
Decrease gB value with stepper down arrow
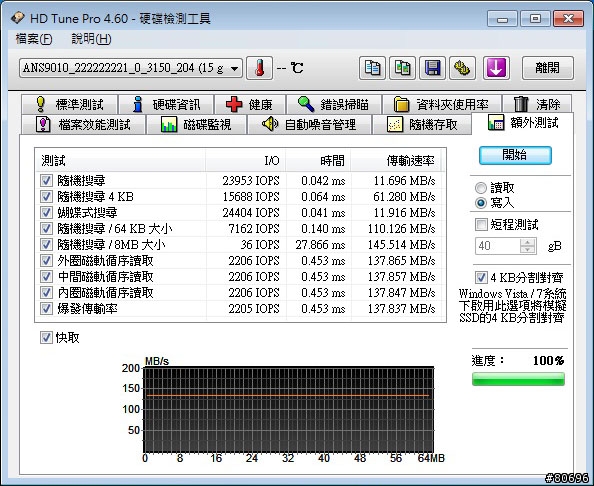pyautogui.click(x=527, y=250)
